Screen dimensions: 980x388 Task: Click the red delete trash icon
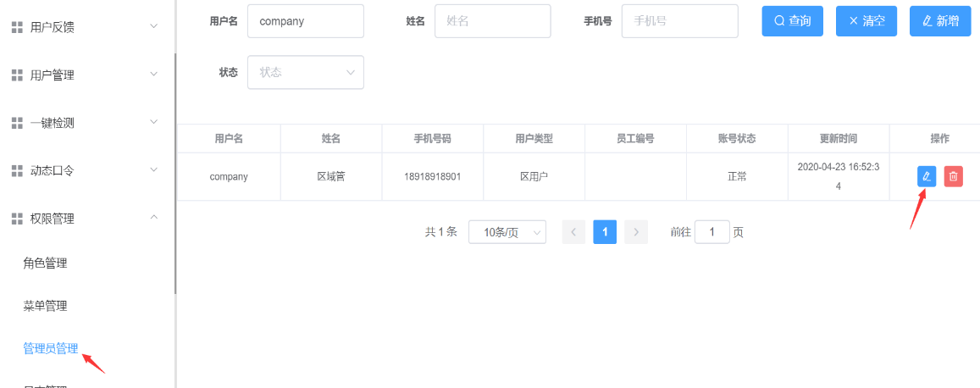click(x=954, y=176)
